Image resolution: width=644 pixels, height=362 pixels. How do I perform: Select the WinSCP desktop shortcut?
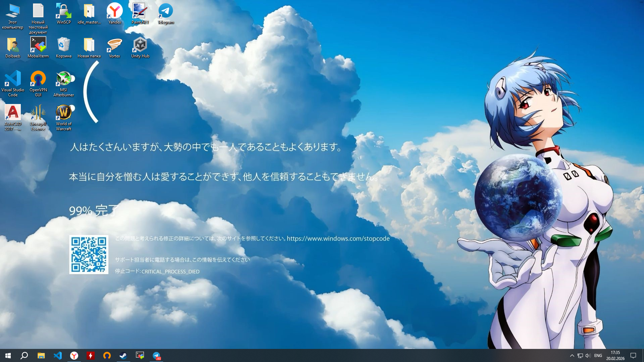pyautogui.click(x=63, y=14)
